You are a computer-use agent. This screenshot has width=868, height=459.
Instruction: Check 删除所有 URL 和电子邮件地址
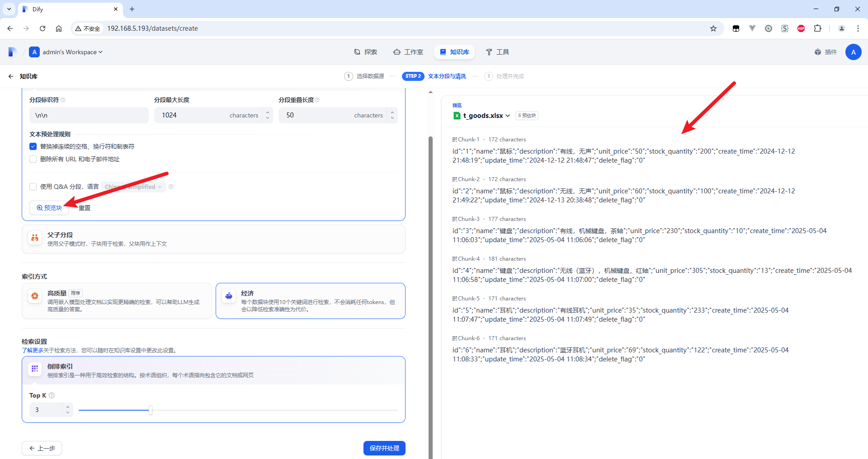pyautogui.click(x=33, y=159)
